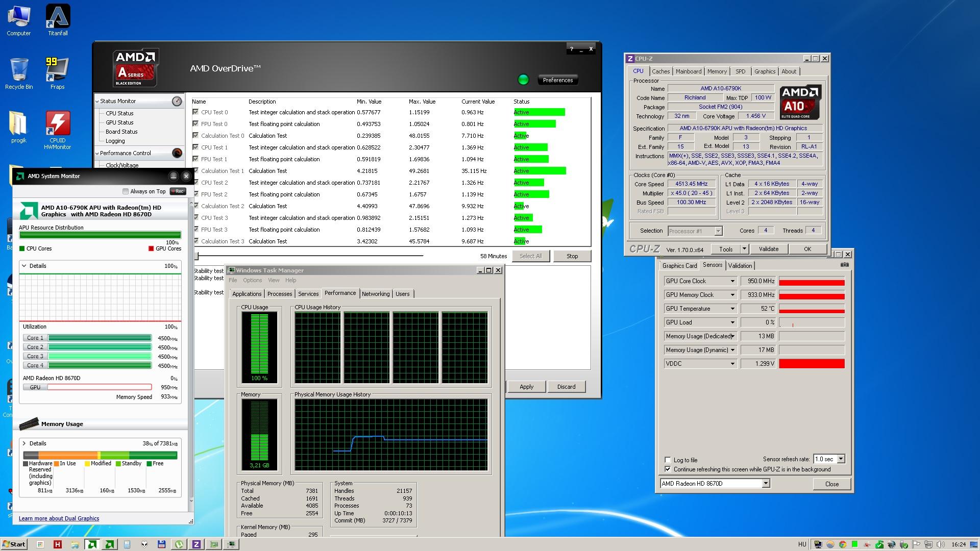Image resolution: width=980 pixels, height=551 pixels.
Task: Toggle the CPU Test 1 checkbox
Action: [x=195, y=147]
